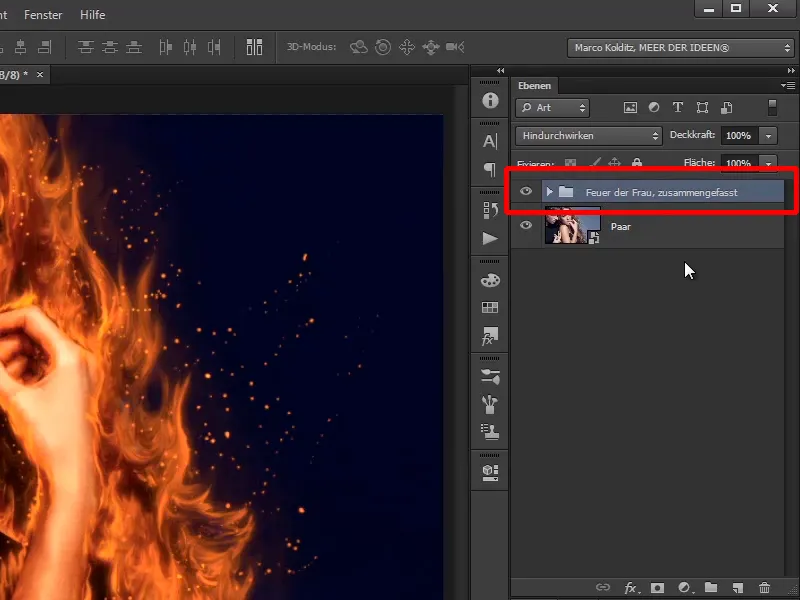Viewport: 800px width, 600px height.
Task: Open the Styles panel fx icon
Action: [x=490, y=336]
